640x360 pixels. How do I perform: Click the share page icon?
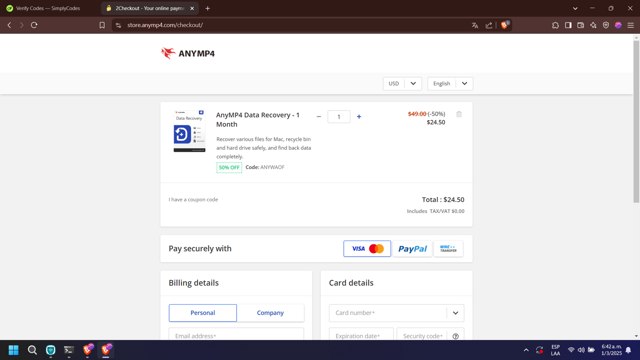(489, 25)
